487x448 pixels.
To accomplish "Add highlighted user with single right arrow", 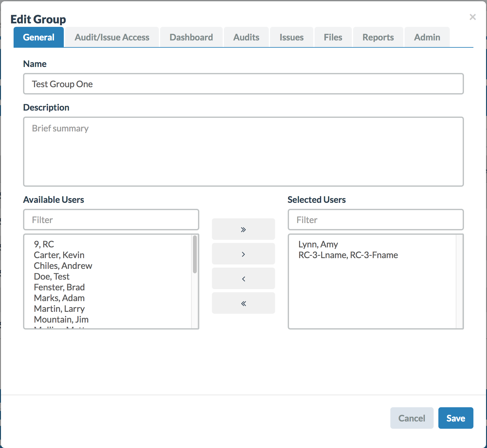I will point(243,254).
